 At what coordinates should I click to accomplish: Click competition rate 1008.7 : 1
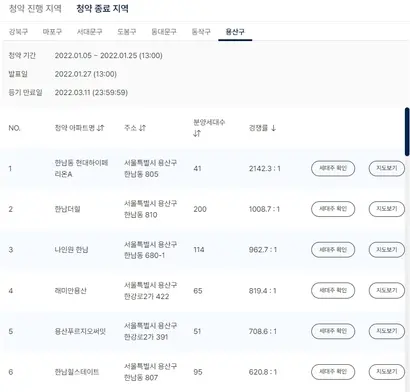click(x=264, y=209)
